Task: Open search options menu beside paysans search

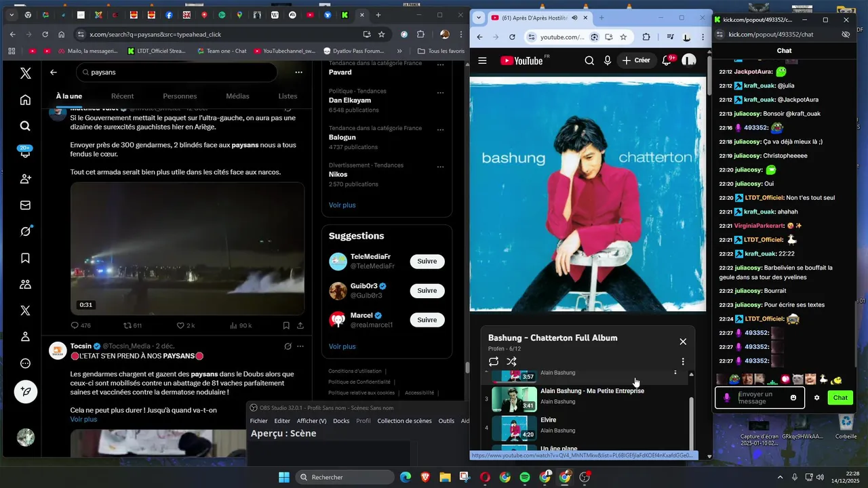Action: click(x=298, y=72)
